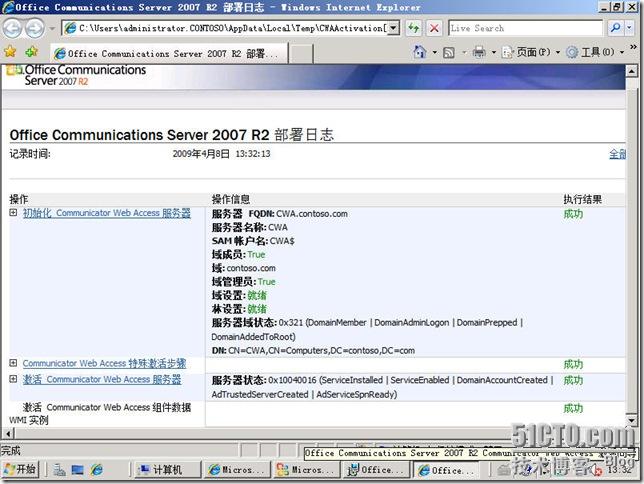644x484 pixels.
Task: Click the CWA.contoso.com FQDN value
Action: click(312, 214)
